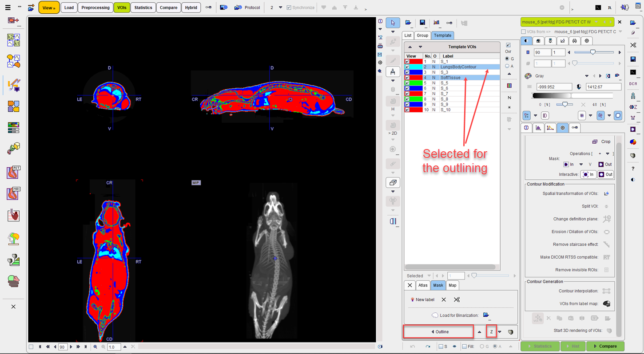Click the Outline button
644x354 pixels.
pyautogui.click(x=439, y=332)
